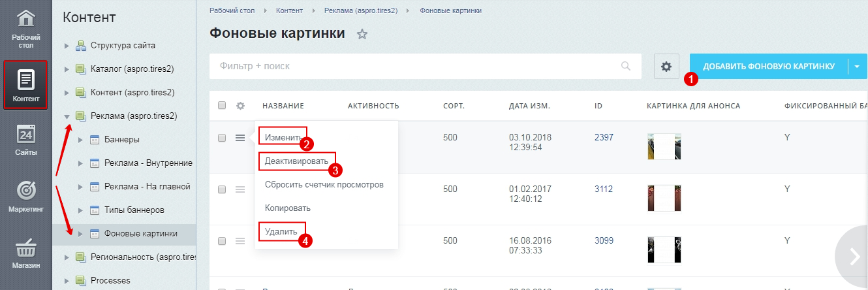
Task: Open preview thumbnail for ID 3099
Action: 664,250
